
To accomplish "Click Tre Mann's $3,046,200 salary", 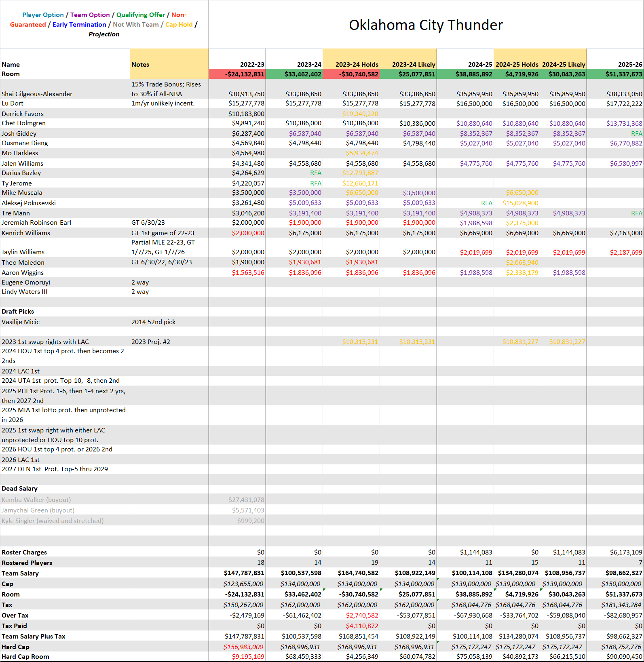I will (x=248, y=213).
